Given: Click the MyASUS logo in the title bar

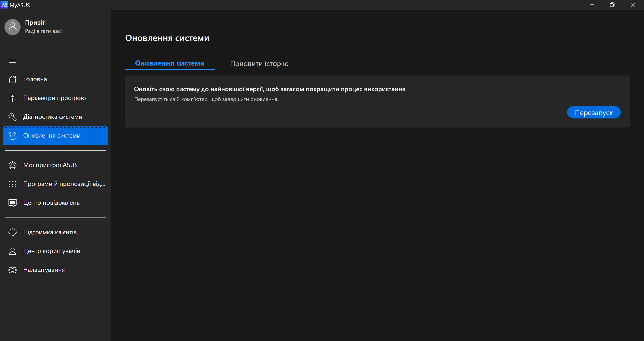Looking at the screenshot, I should 4,5.
